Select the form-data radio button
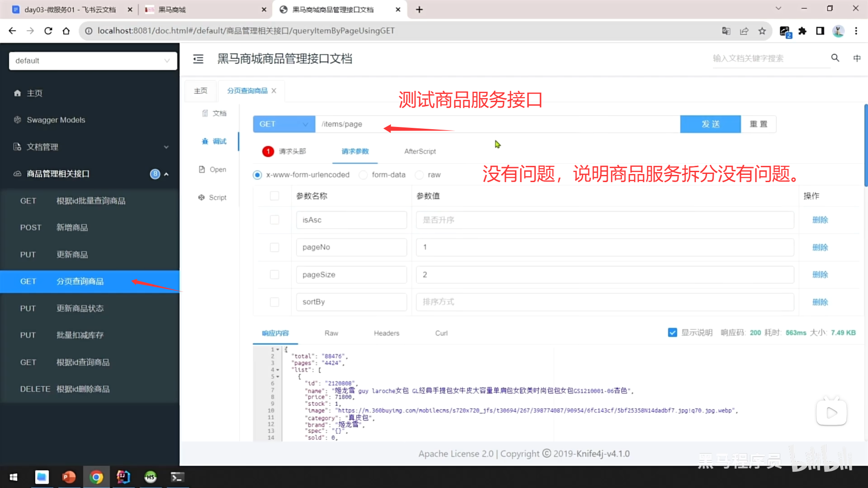The height and width of the screenshot is (488, 868). (x=363, y=175)
